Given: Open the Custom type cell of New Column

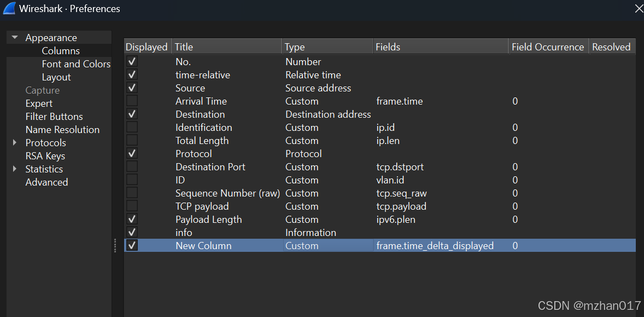Looking at the screenshot, I should [x=328, y=246].
